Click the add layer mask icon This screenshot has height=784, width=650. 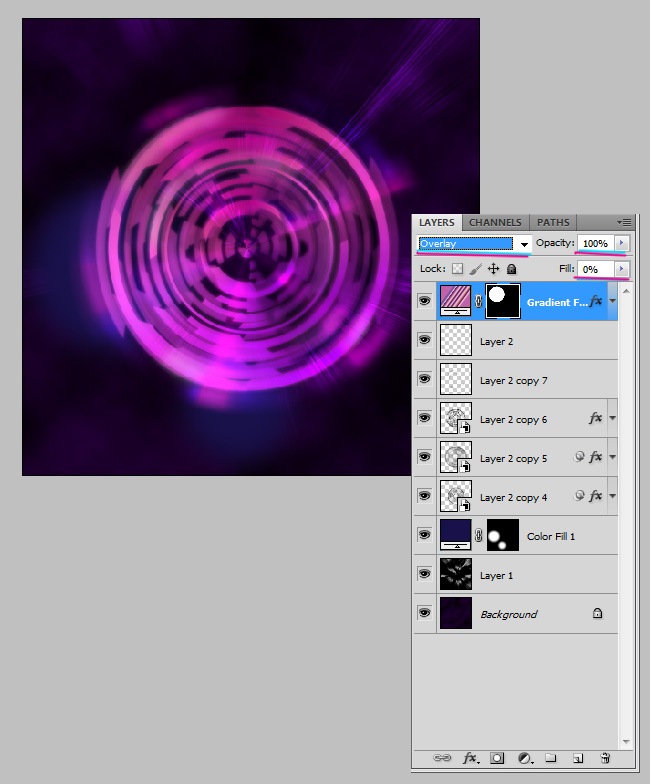497,758
